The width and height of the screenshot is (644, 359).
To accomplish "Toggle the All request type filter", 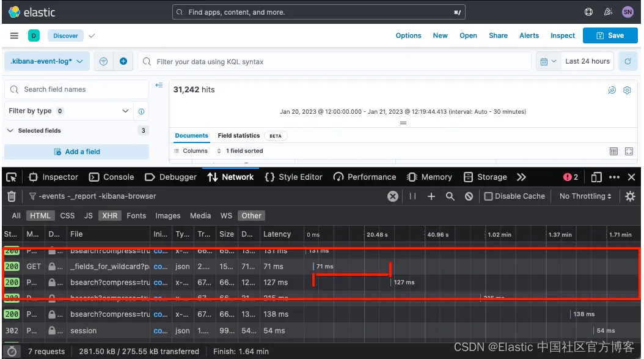I will [16, 216].
